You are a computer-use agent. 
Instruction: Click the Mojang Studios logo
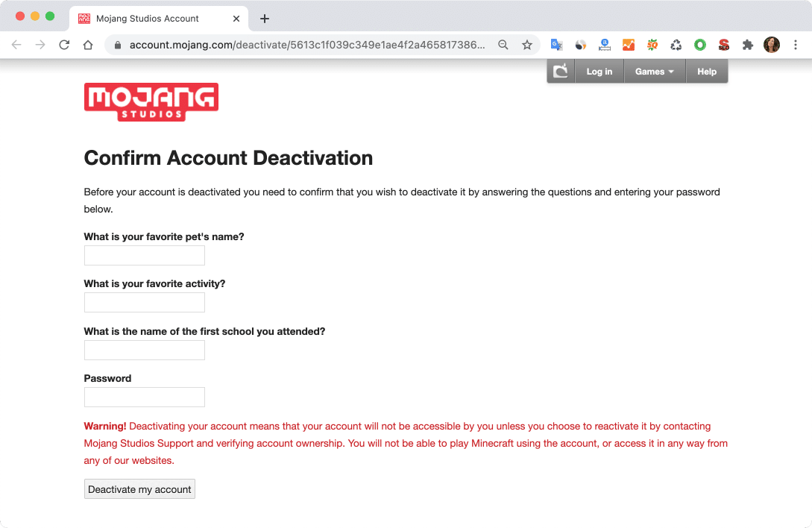click(151, 102)
